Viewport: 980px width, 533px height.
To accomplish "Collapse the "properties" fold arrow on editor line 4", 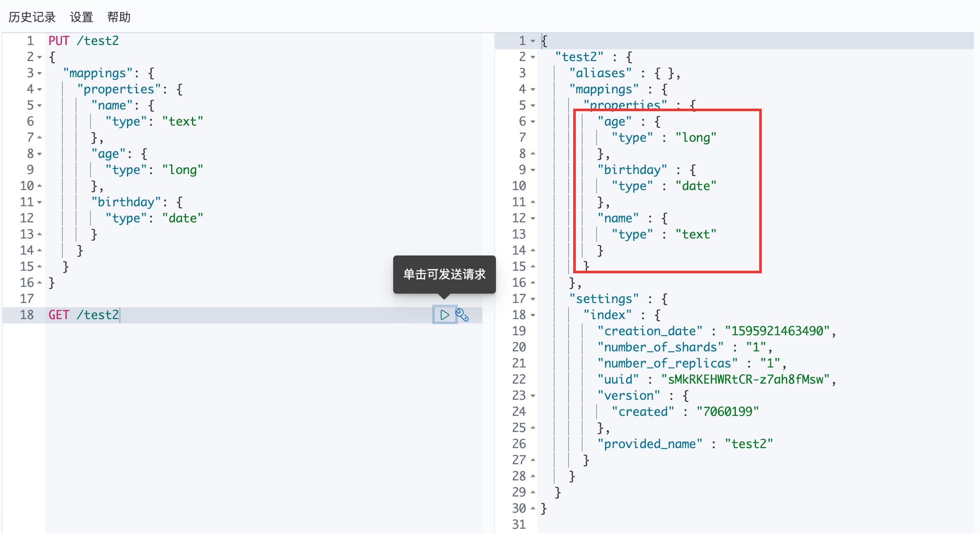I will (x=39, y=90).
